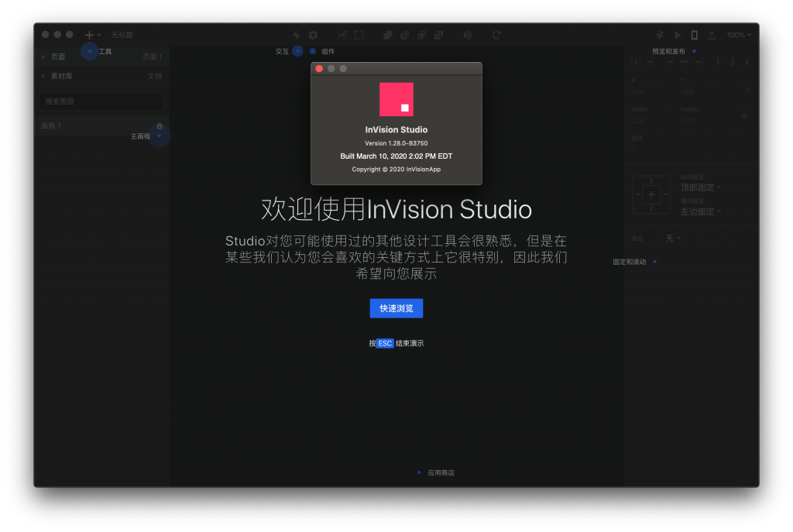Screen dimensions: 793x532
Task: Click the hexagon components icon in toolbar
Action: [x=314, y=35]
